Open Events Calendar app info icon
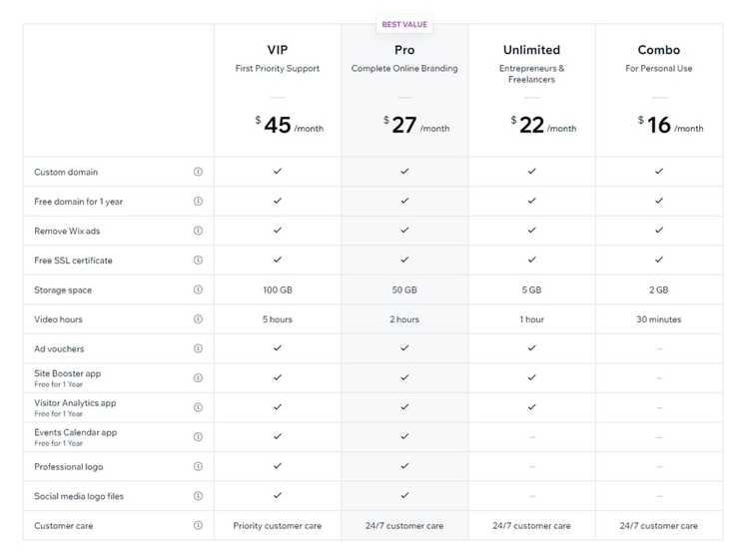 click(198, 437)
